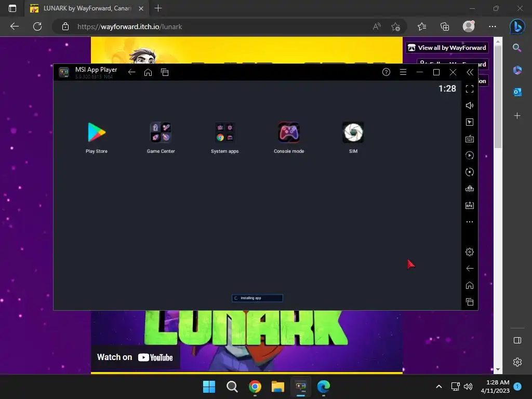Click MSI App Player back arrow in title bar

pyautogui.click(x=131, y=72)
